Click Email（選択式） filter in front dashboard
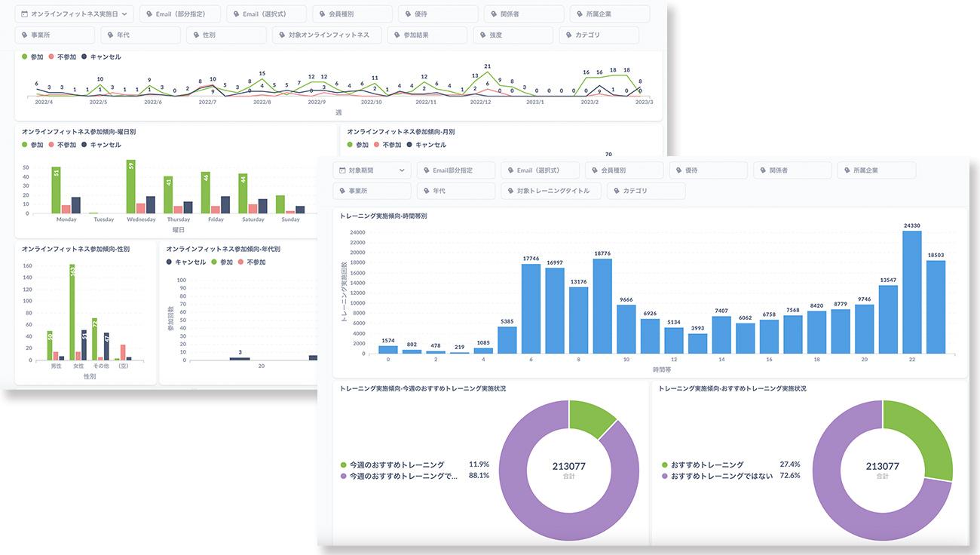This screenshot has height=555, width=980. [x=540, y=170]
